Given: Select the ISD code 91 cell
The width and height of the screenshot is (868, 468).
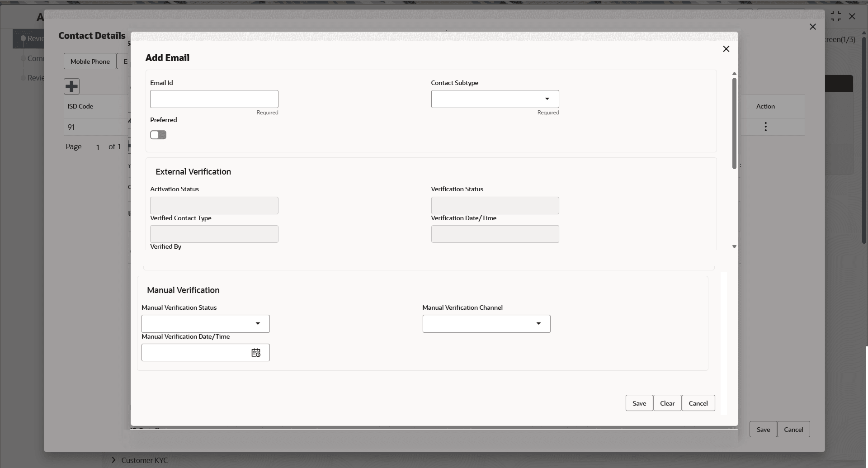Looking at the screenshot, I should (x=71, y=127).
